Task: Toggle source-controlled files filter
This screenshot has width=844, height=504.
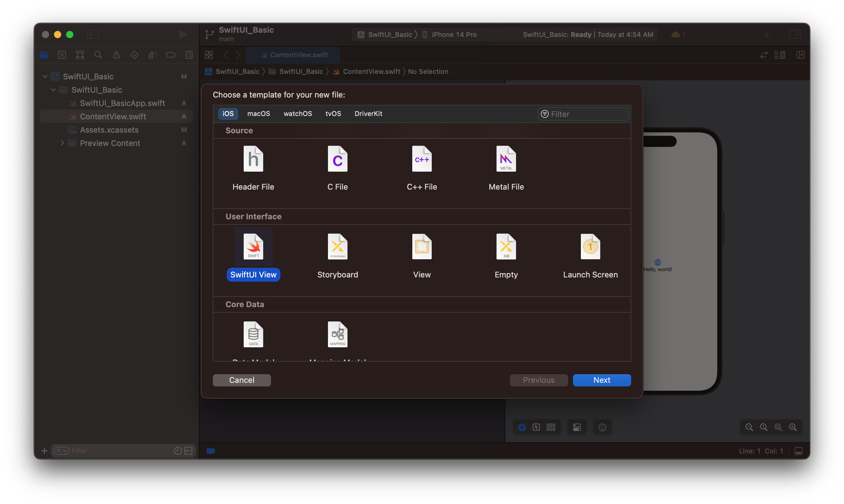Action: 188,450
